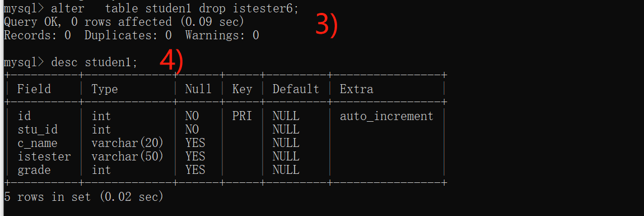Image resolution: width=644 pixels, height=216 pixels.
Task: Select the Extra column header
Action: pos(357,89)
